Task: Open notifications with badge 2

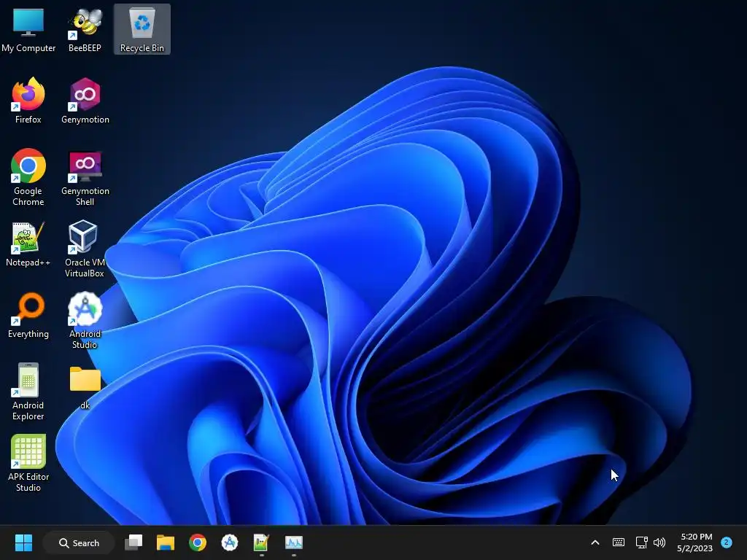Action: point(727,542)
